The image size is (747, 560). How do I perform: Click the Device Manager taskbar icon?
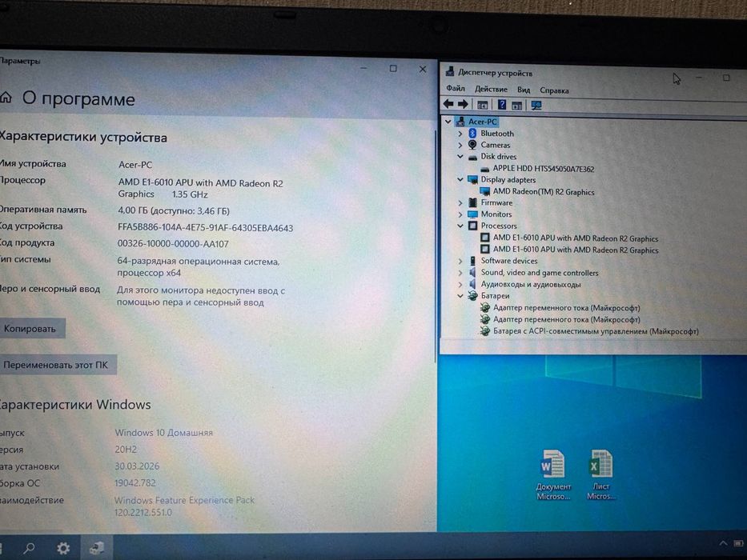point(97,548)
